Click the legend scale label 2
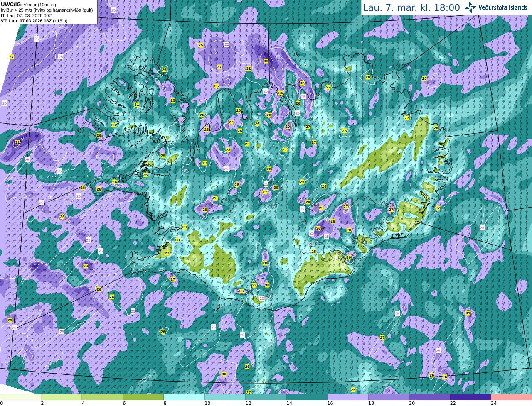532x406 pixels. pyautogui.click(x=42, y=403)
